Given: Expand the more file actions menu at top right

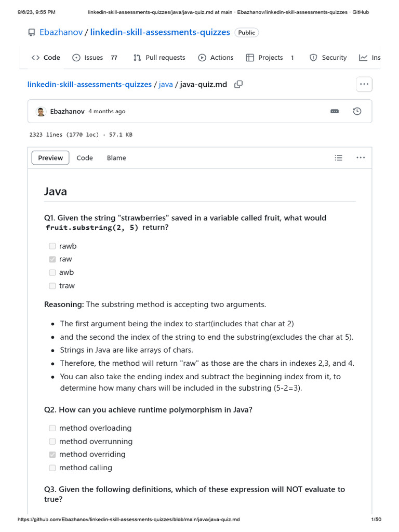Looking at the screenshot, I should point(364,84).
